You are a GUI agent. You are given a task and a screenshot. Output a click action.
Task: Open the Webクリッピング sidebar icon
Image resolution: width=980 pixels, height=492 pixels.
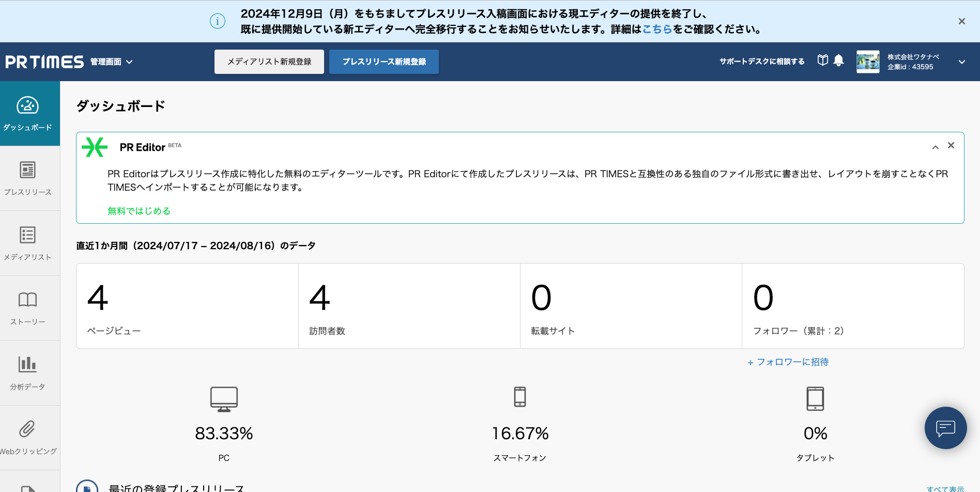click(x=28, y=437)
